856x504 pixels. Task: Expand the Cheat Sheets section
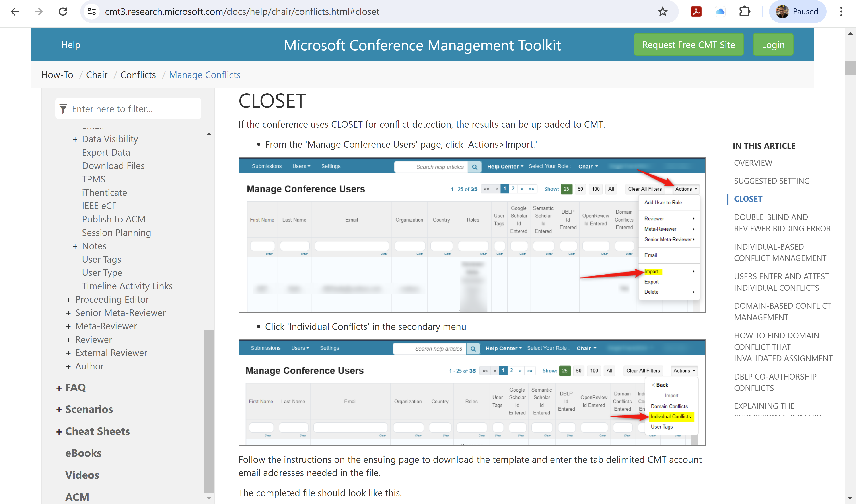click(x=59, y=432)
